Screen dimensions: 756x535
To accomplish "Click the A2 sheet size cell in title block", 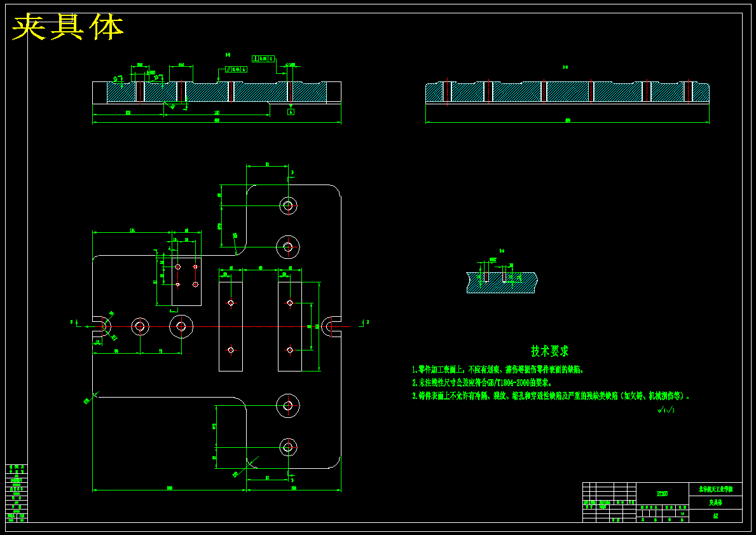I will (x=715, y=516).
